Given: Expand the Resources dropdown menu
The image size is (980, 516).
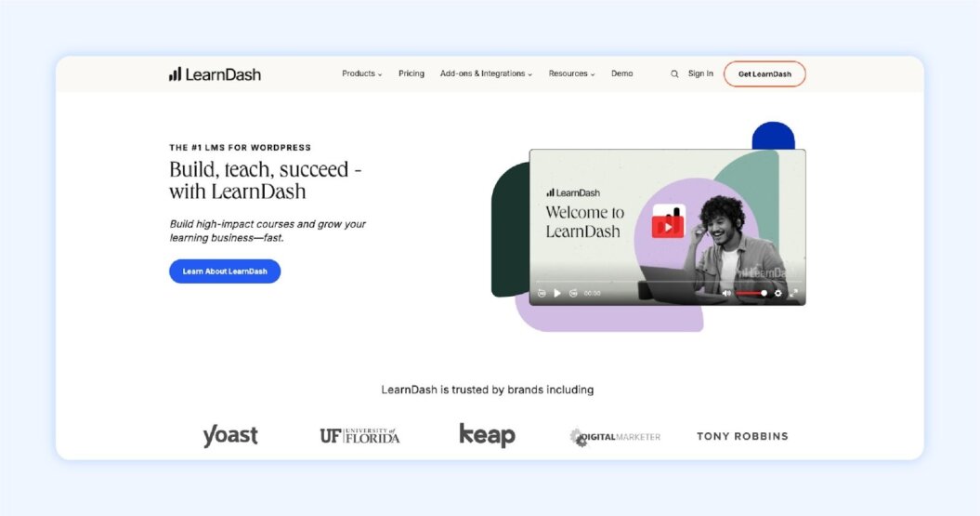Looking at the screenshot, I should coord(572,73).
